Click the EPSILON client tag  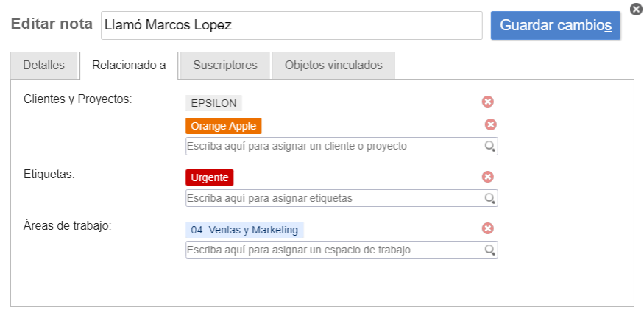(x=213, y=103)
